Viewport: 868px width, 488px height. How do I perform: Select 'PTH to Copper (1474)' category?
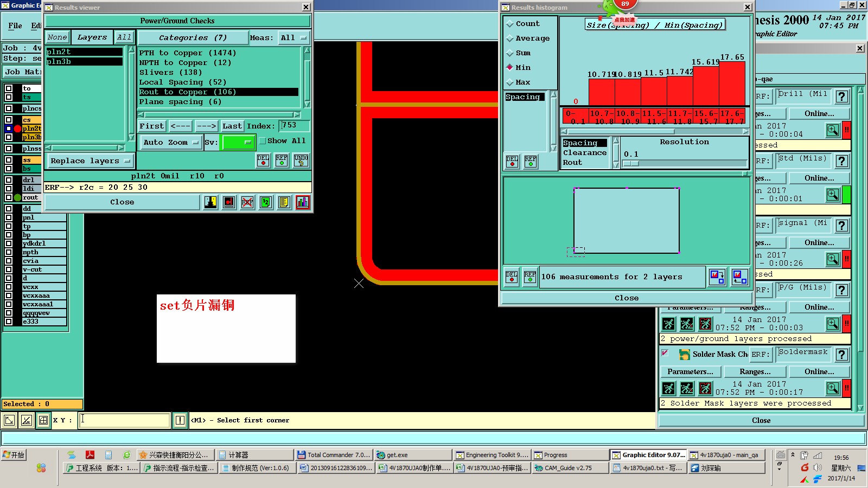[x=188, y=53]
